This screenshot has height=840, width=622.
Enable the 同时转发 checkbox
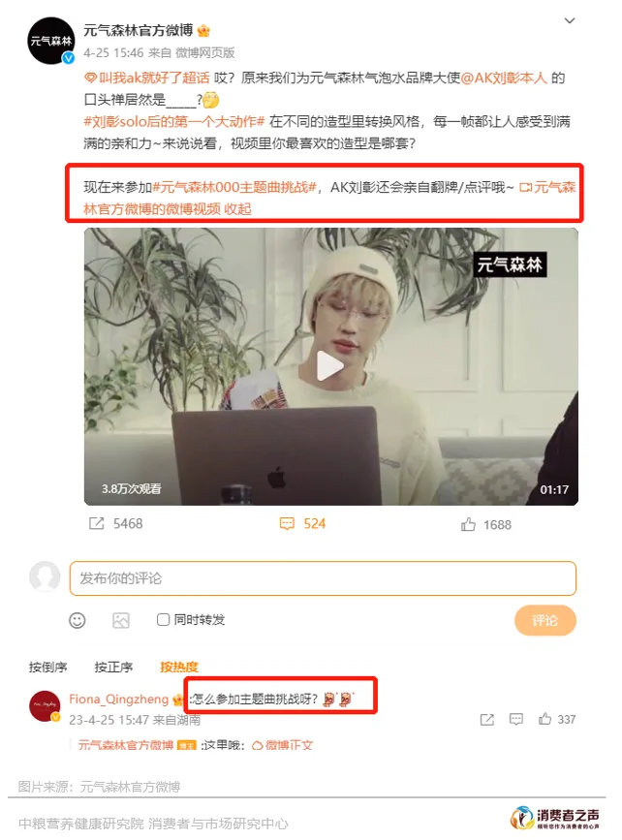[163, 620]
